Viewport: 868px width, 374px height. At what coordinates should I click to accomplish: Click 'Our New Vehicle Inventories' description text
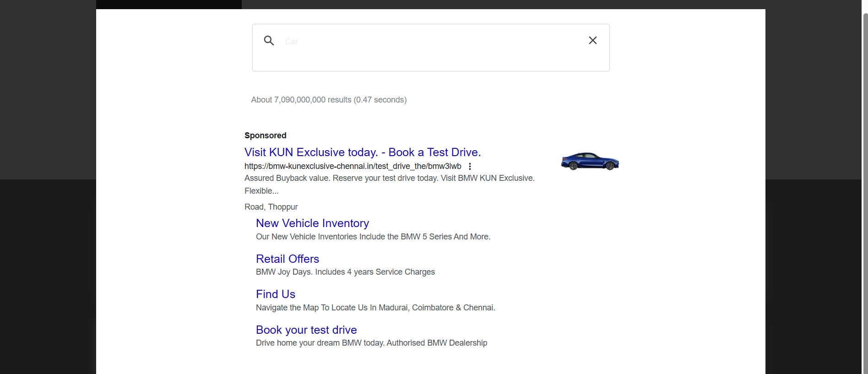coord(373,237)
